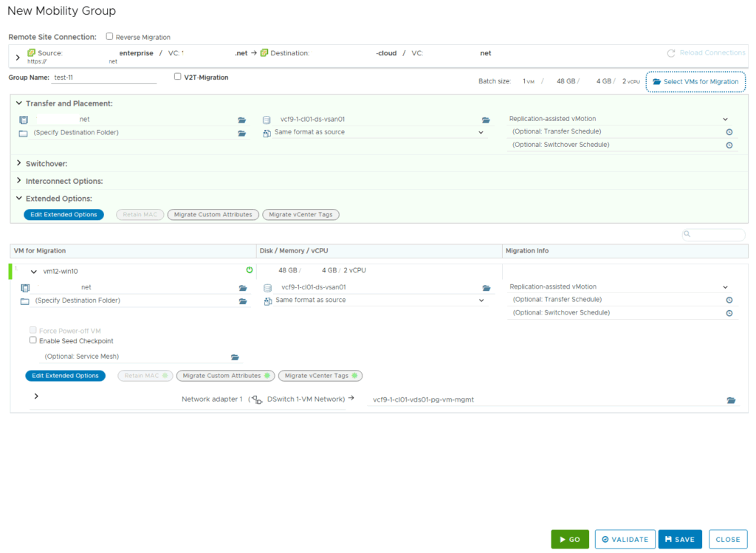Tick Enable Seed Checkpoint checkbox
This screenshot has height=553, width=756.
pyautogui.click(x=32, y=340)
